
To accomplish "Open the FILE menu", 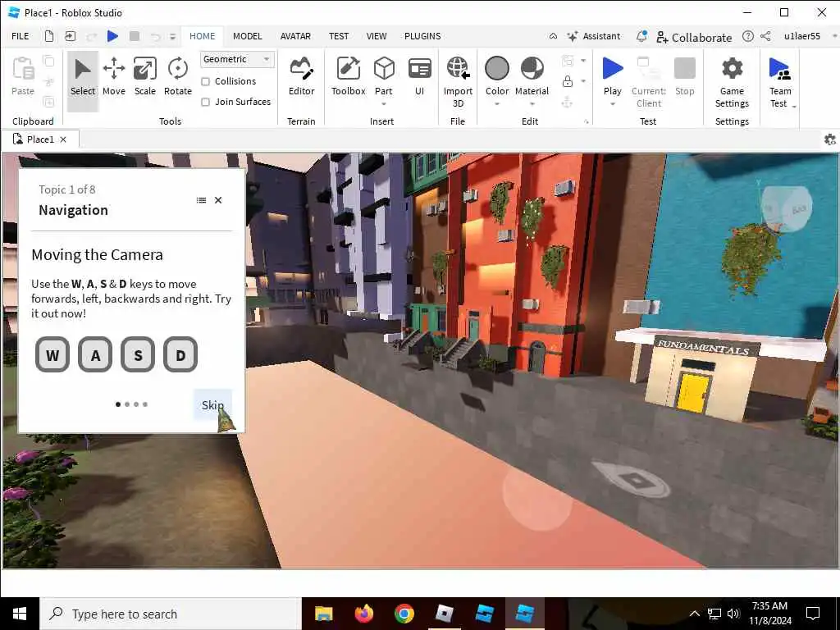I will tap(21, 36).
